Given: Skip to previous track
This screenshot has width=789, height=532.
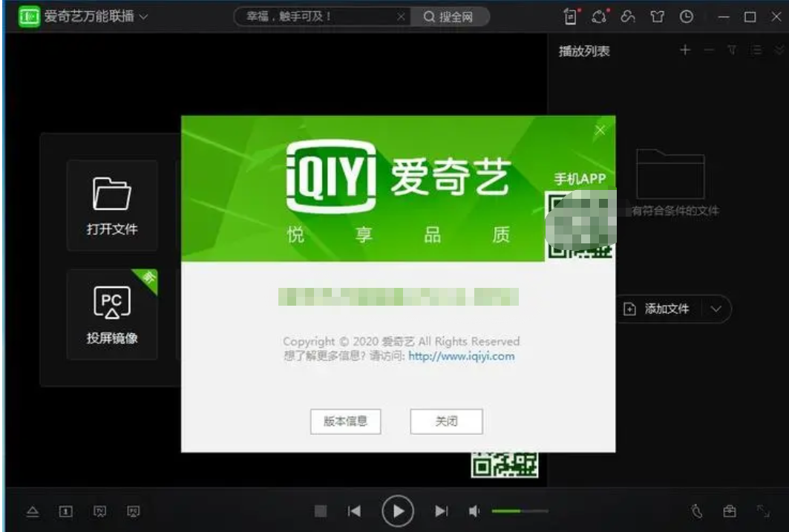Looking at the screenshot, I should (354, 511).
